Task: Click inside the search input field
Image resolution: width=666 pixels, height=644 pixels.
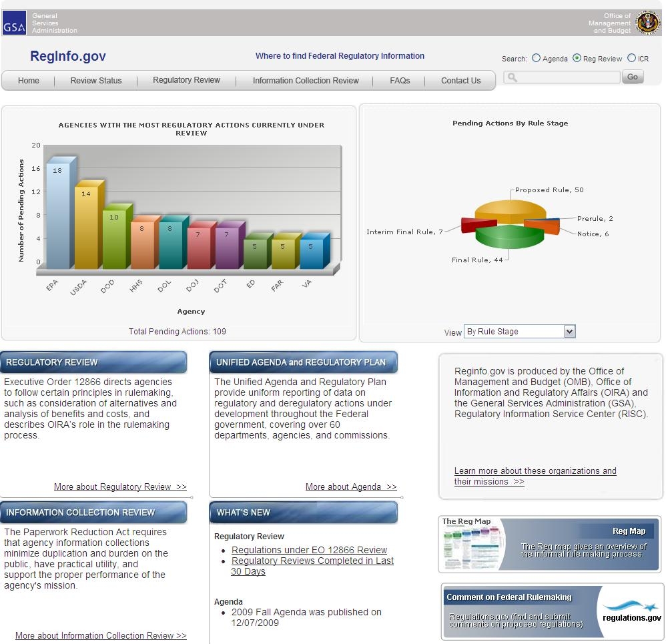Action: pyautogui.click(x=561, y=77)
